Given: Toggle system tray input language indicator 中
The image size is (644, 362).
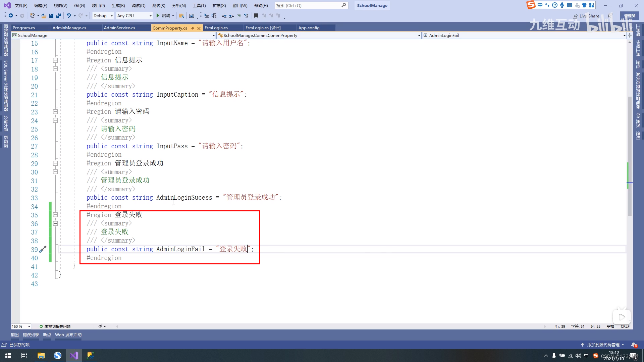Looking at the screenshot, I should point(586,356).
